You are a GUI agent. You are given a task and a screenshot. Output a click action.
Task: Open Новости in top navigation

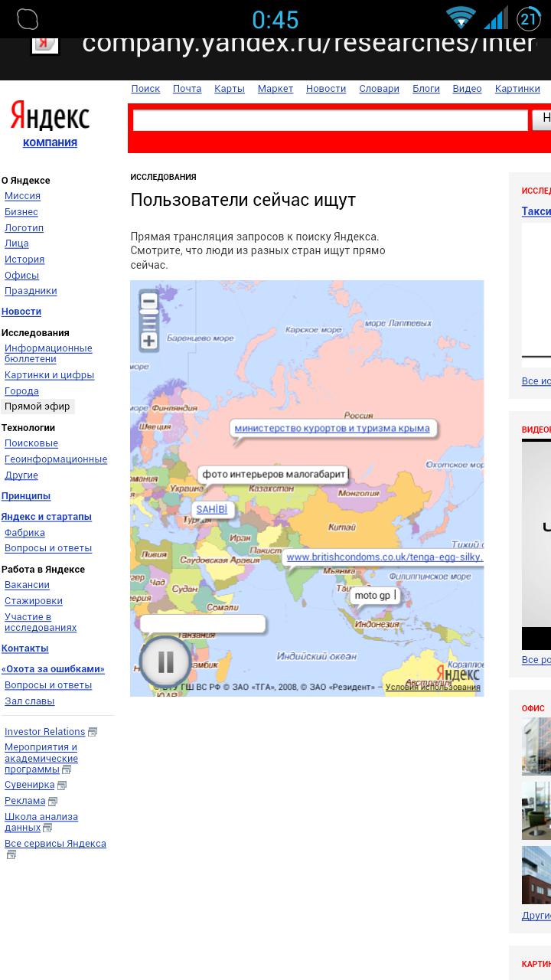pos(326,89)
